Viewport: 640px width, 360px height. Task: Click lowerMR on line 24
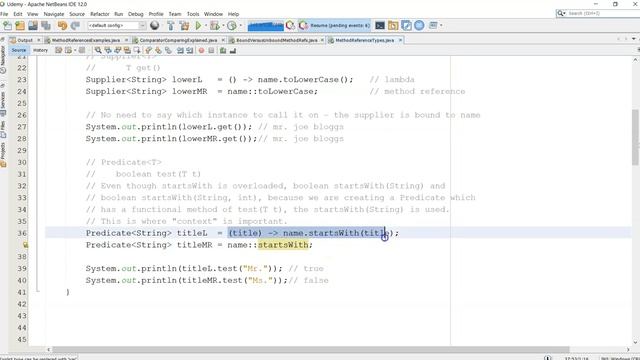[189, 91]
